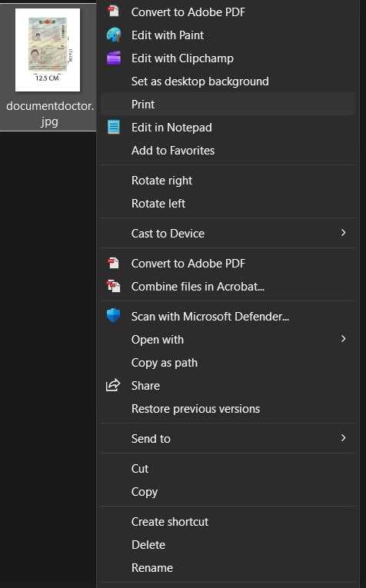Click the Microsoft Defender shield icon
The image size is (366, 588).
113,316
